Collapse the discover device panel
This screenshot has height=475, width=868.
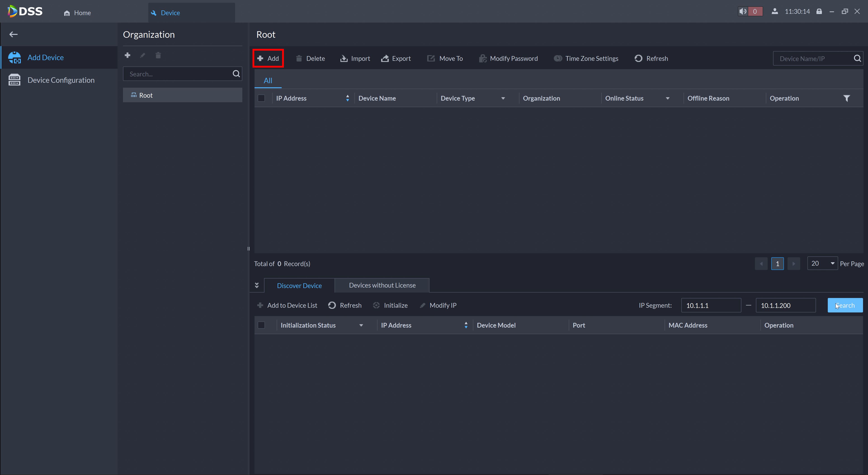click(257, 285)
